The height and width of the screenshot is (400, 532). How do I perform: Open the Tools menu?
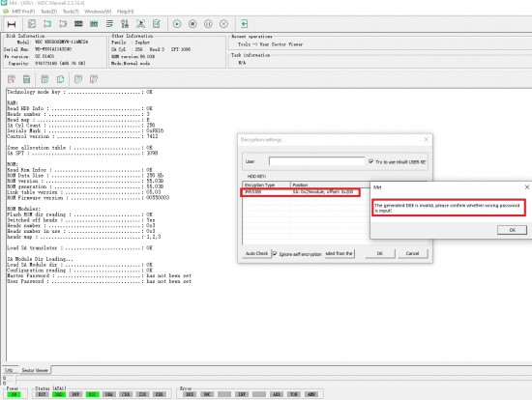(x=71, y=12)
